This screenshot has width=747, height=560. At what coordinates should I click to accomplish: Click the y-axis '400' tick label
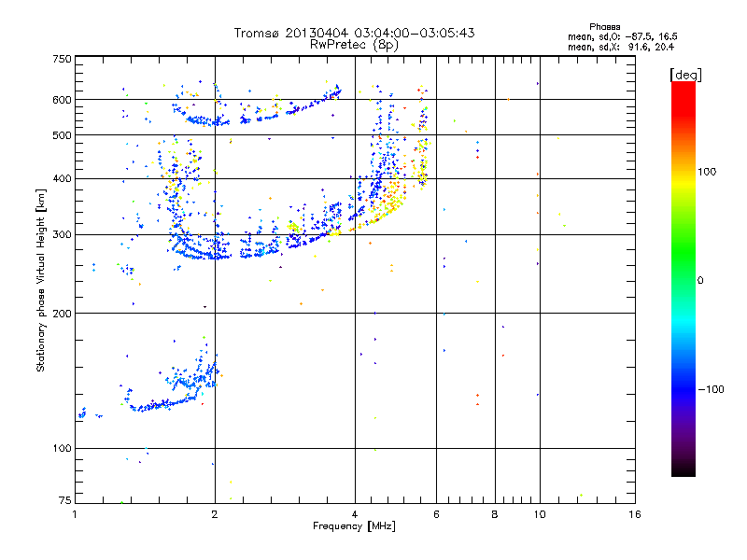click(62, 178)
